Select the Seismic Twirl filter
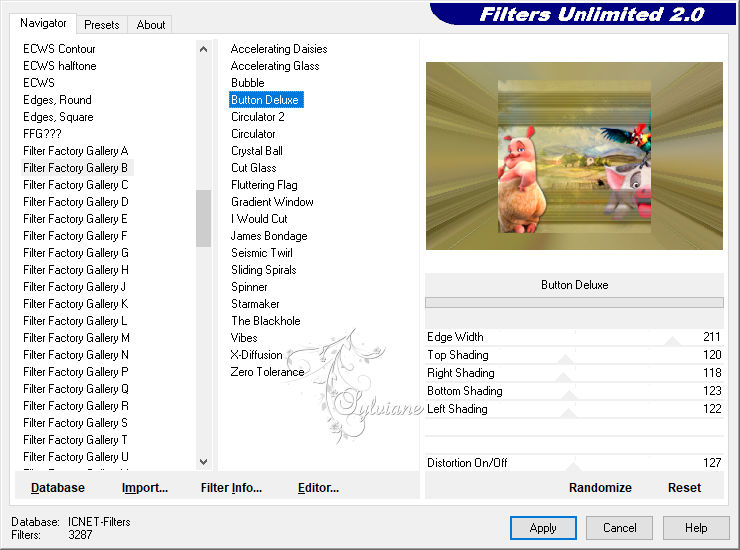Screen dimensions: 740x550 point(261,253)
